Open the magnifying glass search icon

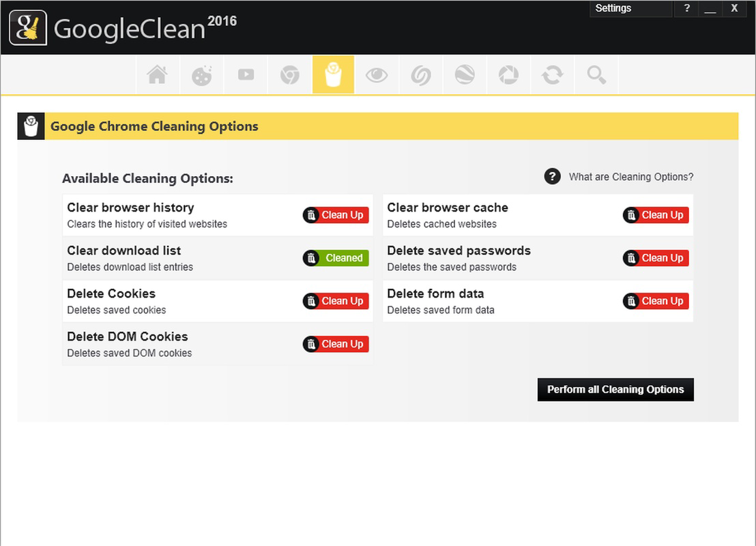pyautogui.click(x=596, y=75)
